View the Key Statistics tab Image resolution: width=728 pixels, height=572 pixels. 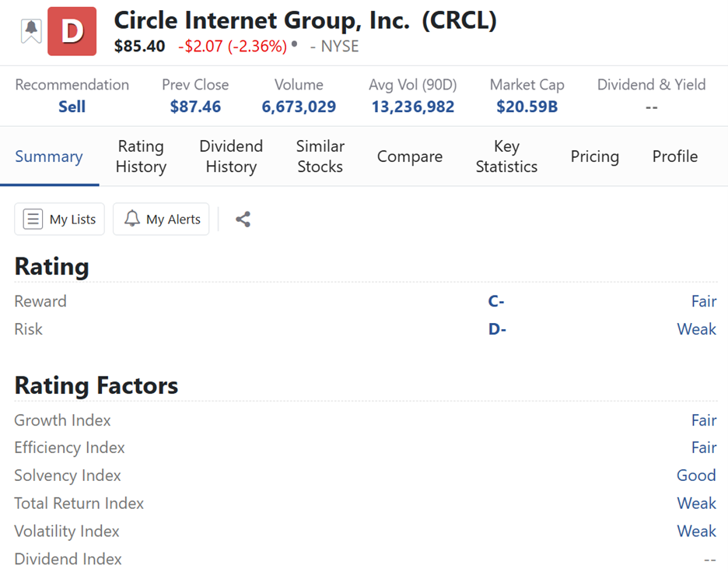506,156
